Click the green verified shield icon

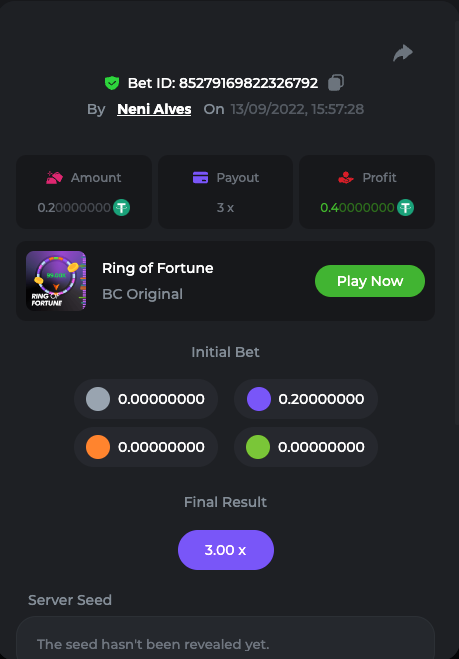[x=112, y=83]
